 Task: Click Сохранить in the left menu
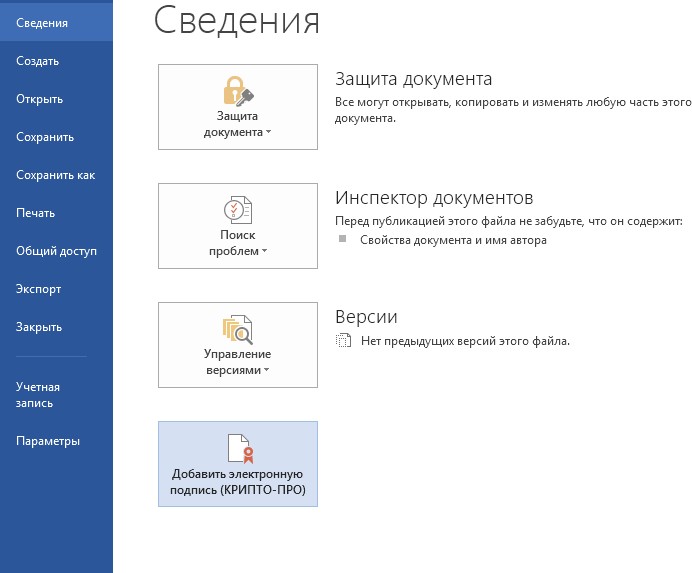coord(45,137)
